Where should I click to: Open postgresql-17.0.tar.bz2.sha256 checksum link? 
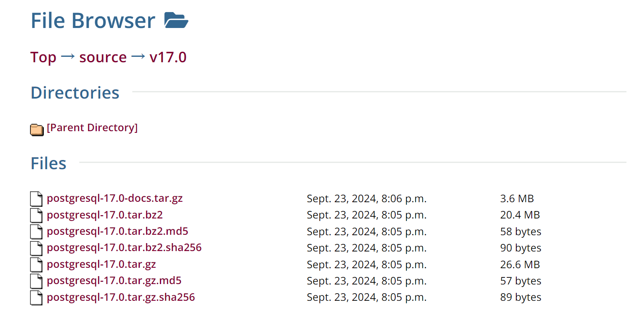[x=124, y=247]
